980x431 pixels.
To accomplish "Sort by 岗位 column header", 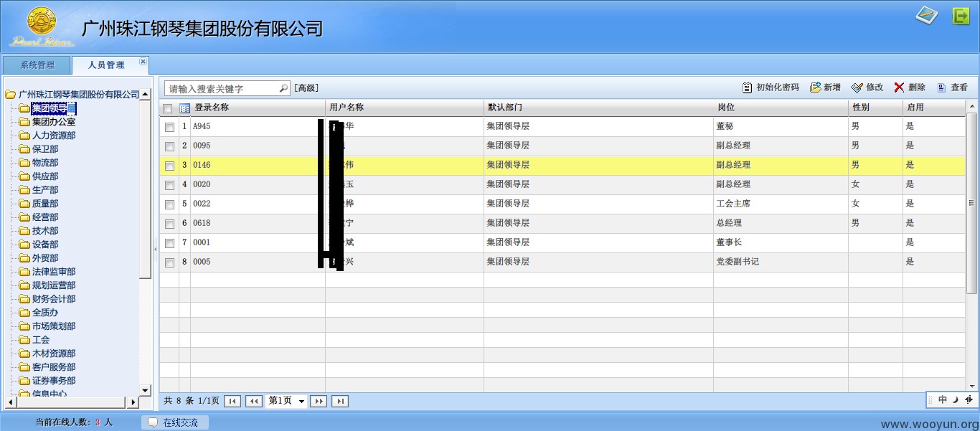I will tap(781, 108).
